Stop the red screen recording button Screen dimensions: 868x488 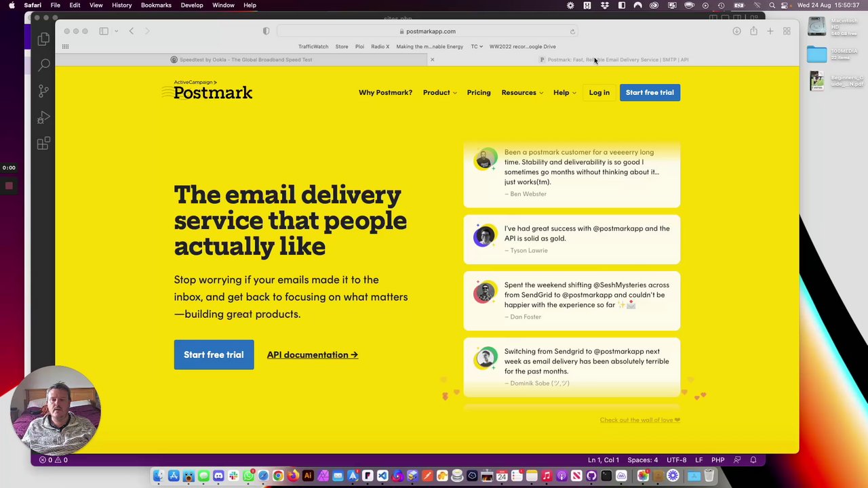coord(9,186)
